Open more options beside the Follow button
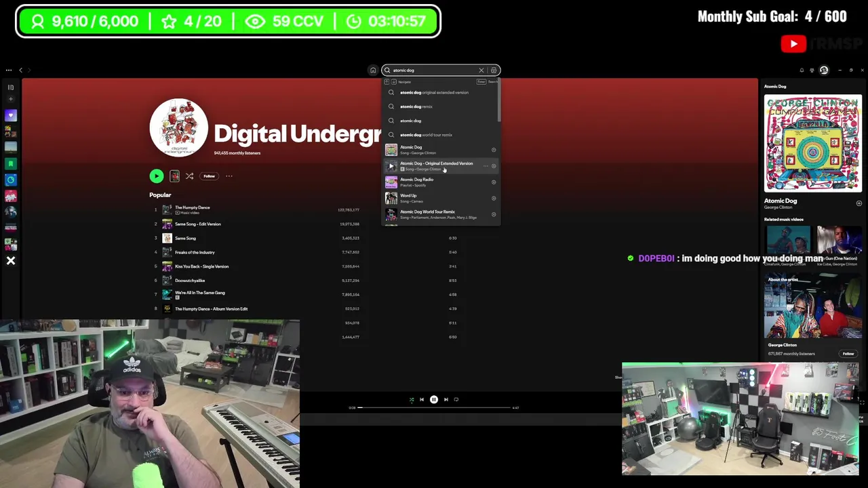The width and height of the screenshot is (868, 488). click(x=229, y=176)
